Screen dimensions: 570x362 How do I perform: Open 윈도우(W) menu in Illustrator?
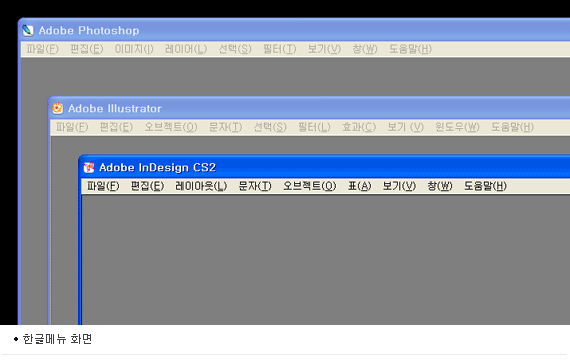pos(457,127)
